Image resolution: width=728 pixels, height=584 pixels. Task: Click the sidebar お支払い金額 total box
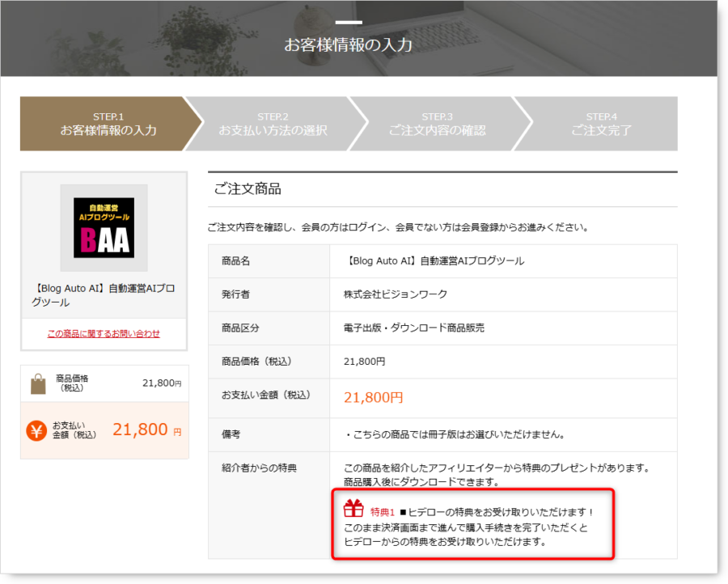104,430
